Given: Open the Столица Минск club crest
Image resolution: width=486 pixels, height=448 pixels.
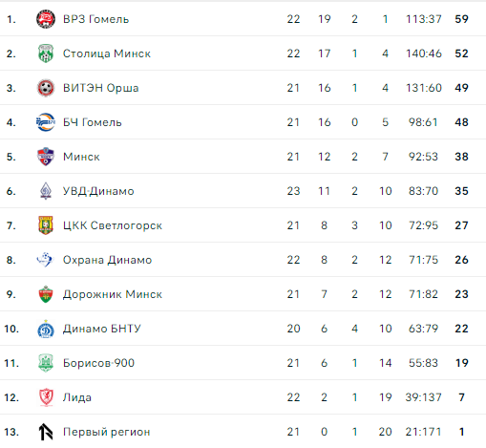Looking at the screenshot, I should [x=46, y=53].
